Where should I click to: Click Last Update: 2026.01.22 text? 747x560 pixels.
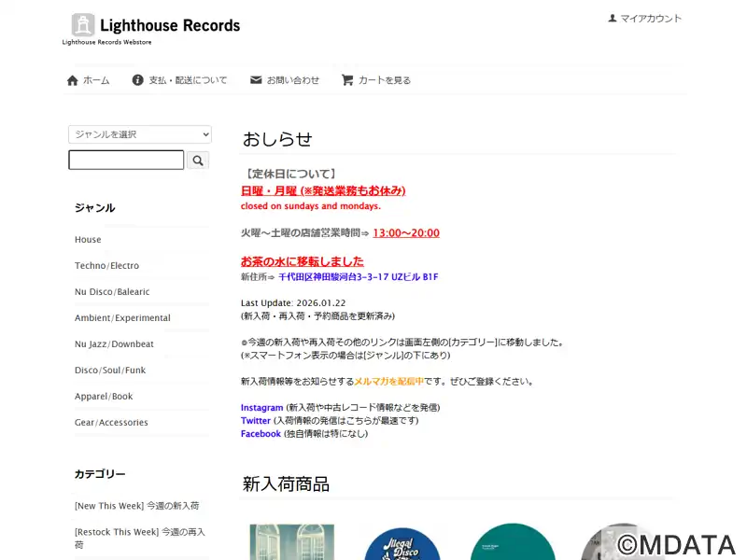tap(293, 302)
